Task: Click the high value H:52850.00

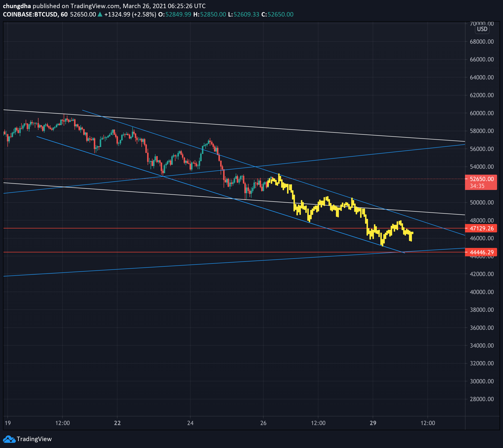Action: [x=210, y=14]
